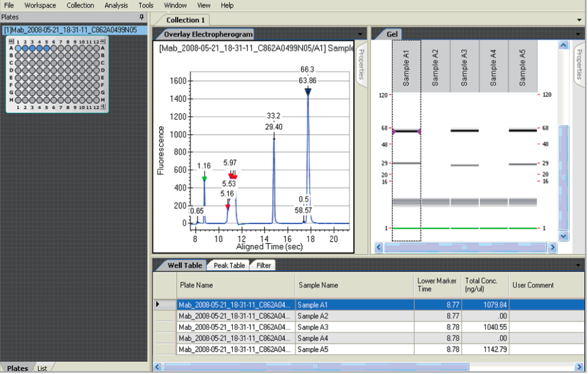The image size is (588, 374).
Task: Select well B1 on the plate map
Action: coord(18,55)
